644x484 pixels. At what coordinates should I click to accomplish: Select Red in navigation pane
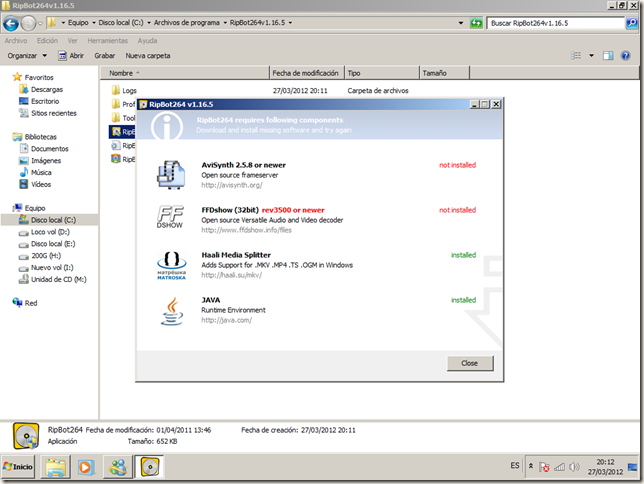[x=25, y=303]
